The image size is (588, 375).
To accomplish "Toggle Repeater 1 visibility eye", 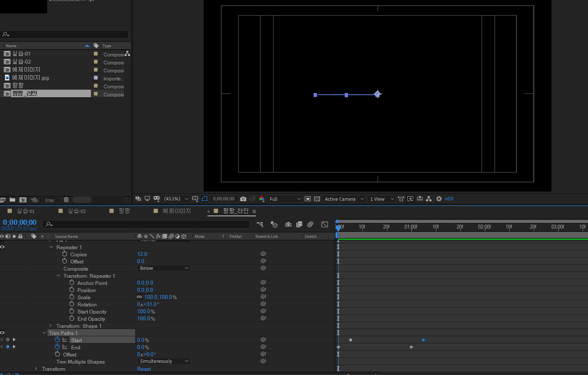I will 2,247.
